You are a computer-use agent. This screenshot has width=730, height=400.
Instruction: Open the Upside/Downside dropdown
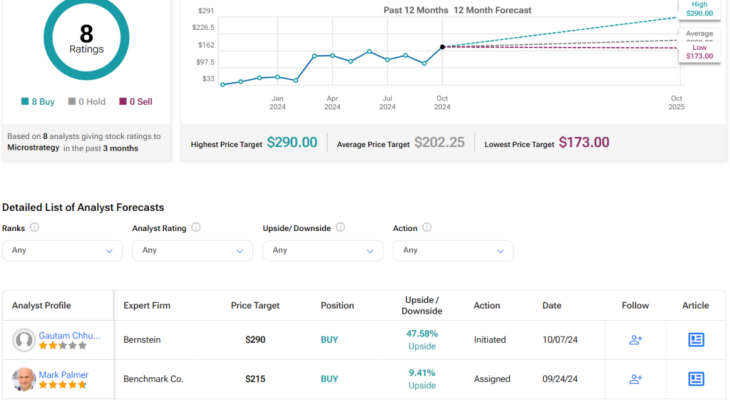pos(323,251)
